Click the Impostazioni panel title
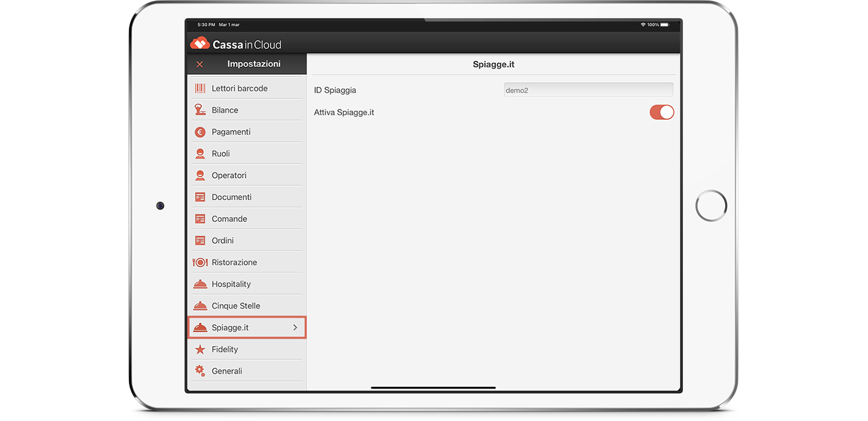Image resolution: width=868 pixels, height=421 pixels. [254, 64]
